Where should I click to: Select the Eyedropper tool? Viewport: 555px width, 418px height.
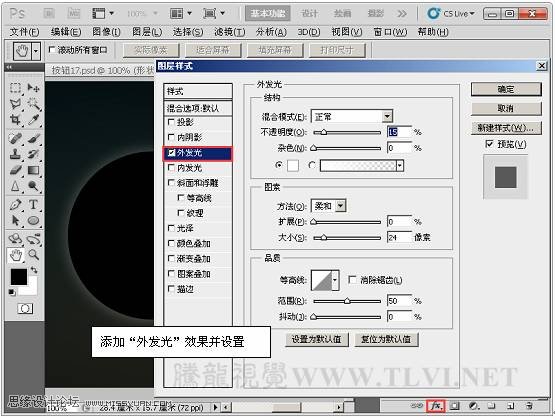coord(34,120)
